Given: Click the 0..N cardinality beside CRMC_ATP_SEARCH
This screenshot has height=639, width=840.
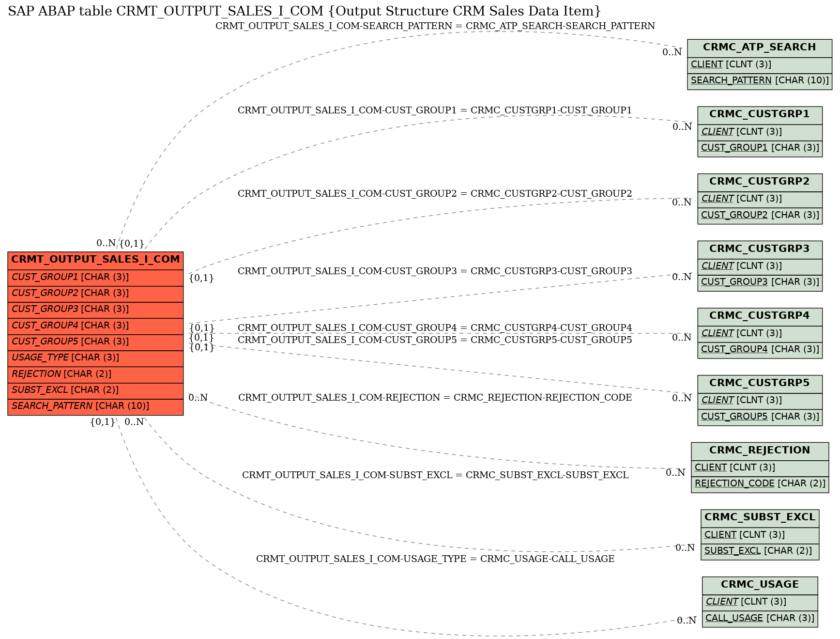Looking at the screenshot, I should pos(672,52).
